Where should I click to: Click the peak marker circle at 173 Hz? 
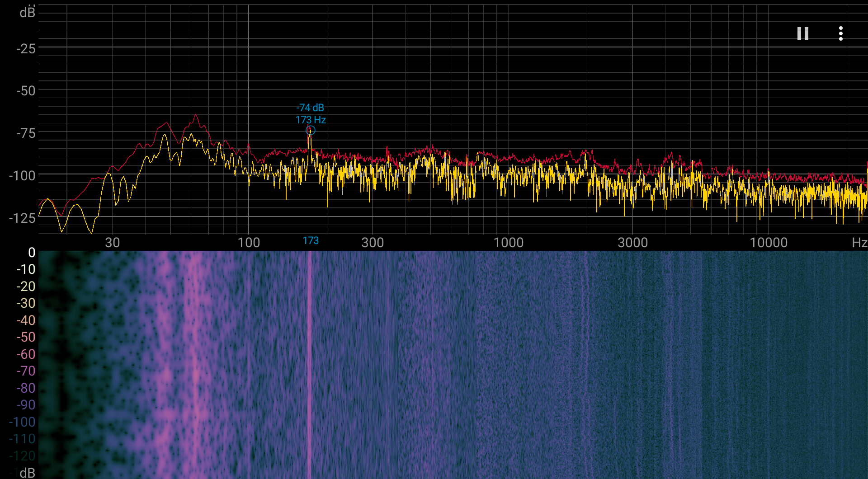(x=310, y=130)
